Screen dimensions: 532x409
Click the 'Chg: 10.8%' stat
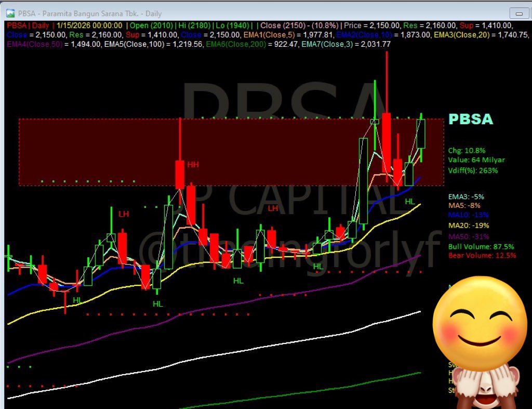click(467, 150)
